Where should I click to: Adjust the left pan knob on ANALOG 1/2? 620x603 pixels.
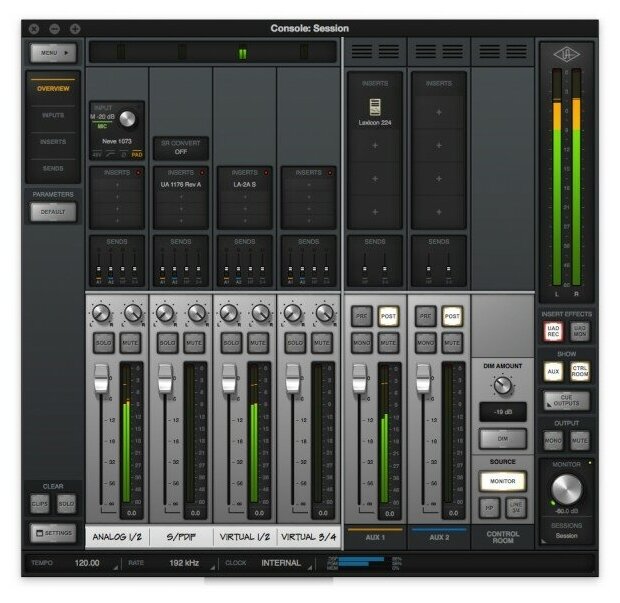pos(101,313)
